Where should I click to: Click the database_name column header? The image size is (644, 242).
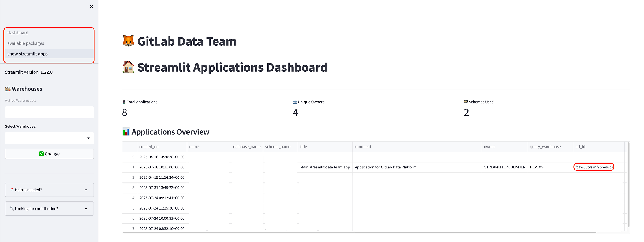tap(247, 147)
